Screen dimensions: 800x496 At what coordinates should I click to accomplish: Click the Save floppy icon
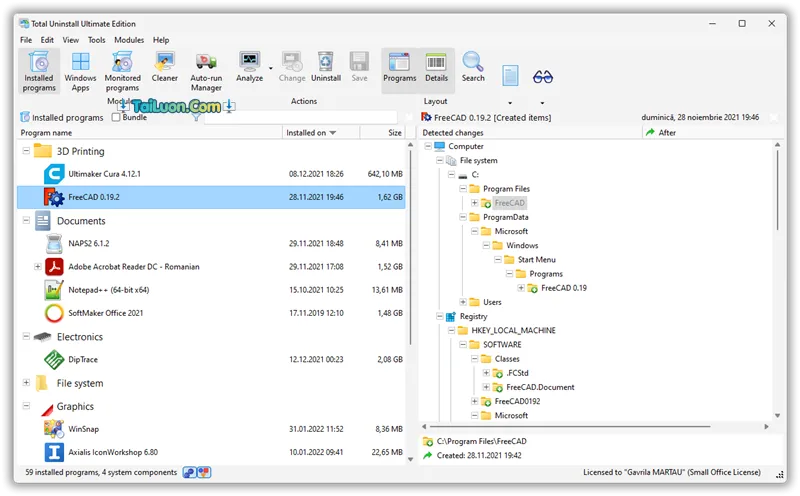[359, 62]
